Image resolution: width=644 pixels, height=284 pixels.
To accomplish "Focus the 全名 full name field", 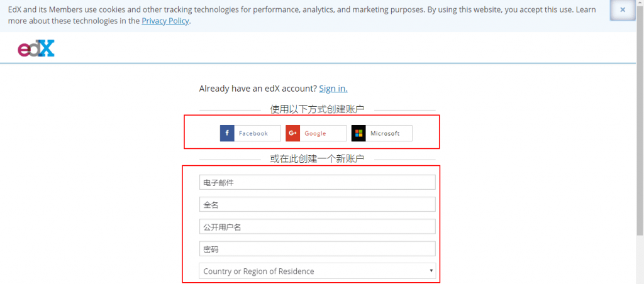I will point(317,204).
